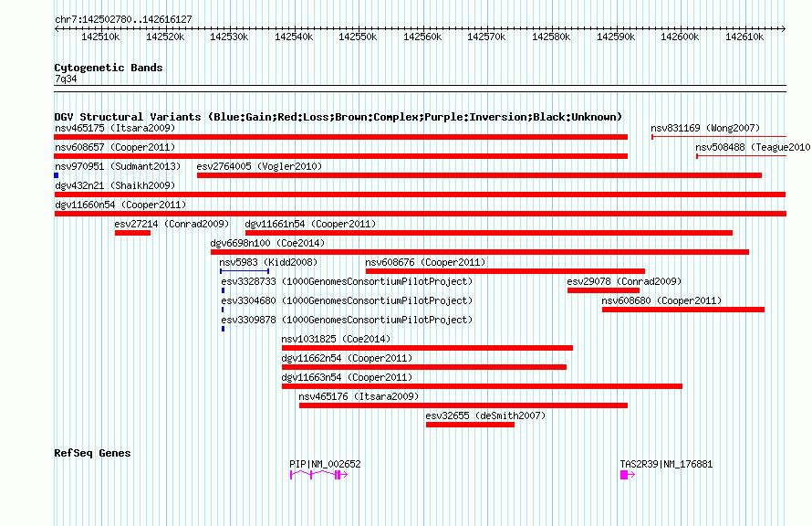Click the nsv465175 (Itsara2009) variant label

coord(114,128)
